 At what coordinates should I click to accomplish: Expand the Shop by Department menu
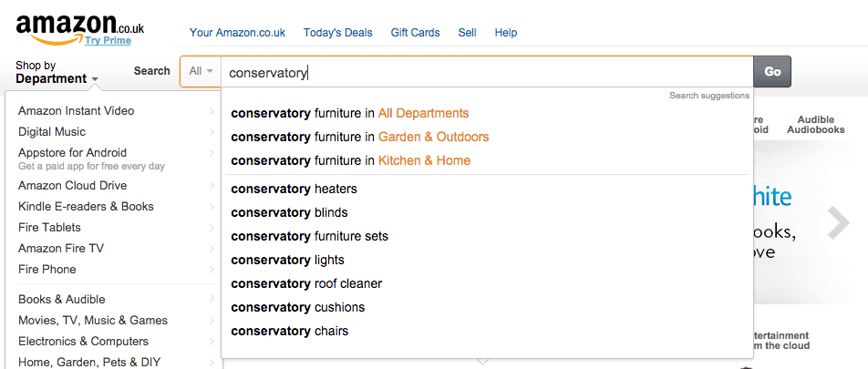click(57, 73)
